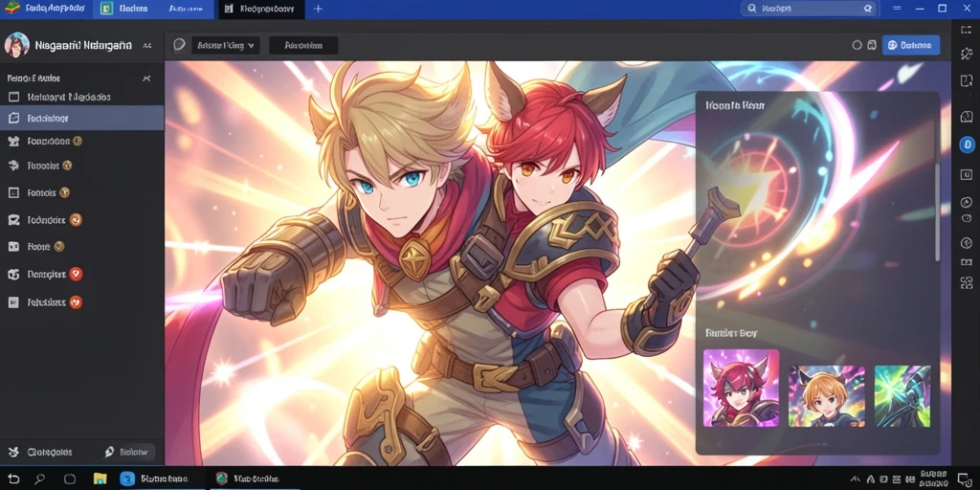Close the left sidebar section with X

[146, 78]
